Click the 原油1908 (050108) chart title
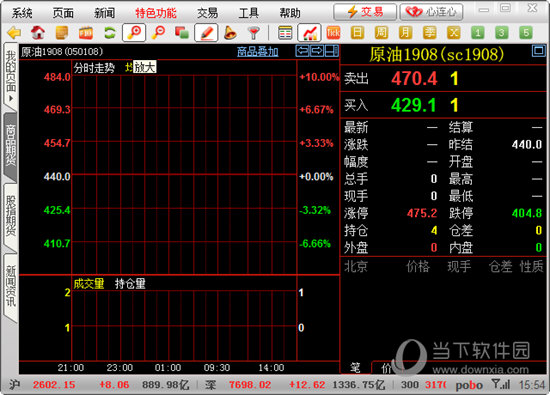Viewport: 550px width, 395px height. [x=62, y=52]
